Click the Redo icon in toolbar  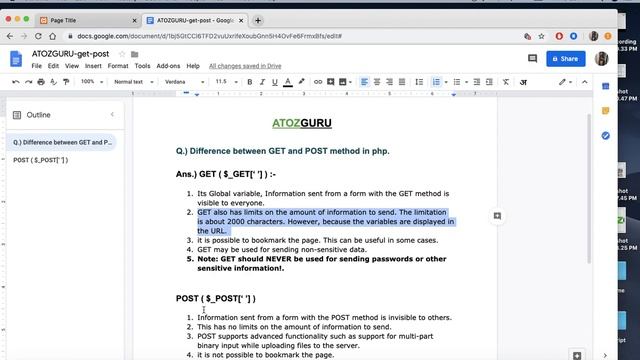coord(28,82)
